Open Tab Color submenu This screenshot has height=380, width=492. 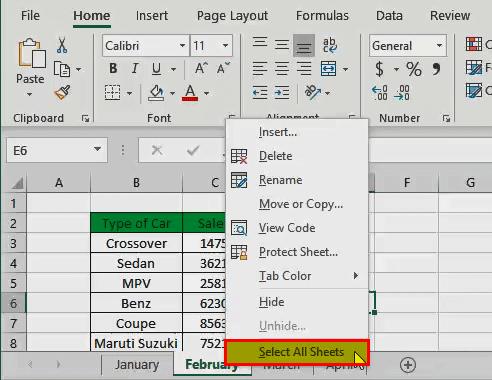pos(297,276)
